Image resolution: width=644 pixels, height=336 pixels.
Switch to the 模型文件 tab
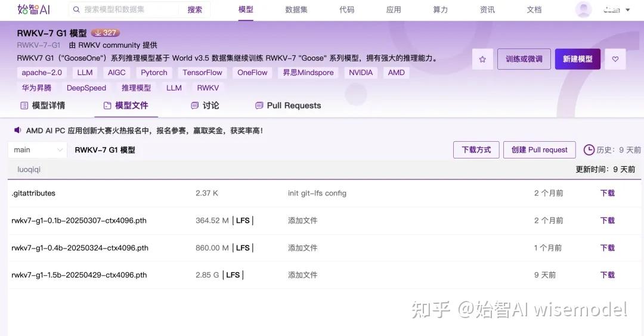126,105
